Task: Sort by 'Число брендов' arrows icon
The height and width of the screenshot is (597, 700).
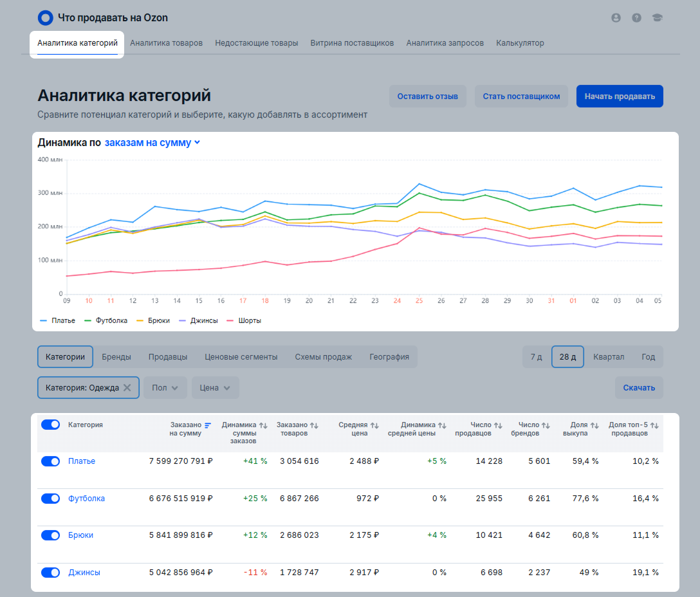Action: 546,425
